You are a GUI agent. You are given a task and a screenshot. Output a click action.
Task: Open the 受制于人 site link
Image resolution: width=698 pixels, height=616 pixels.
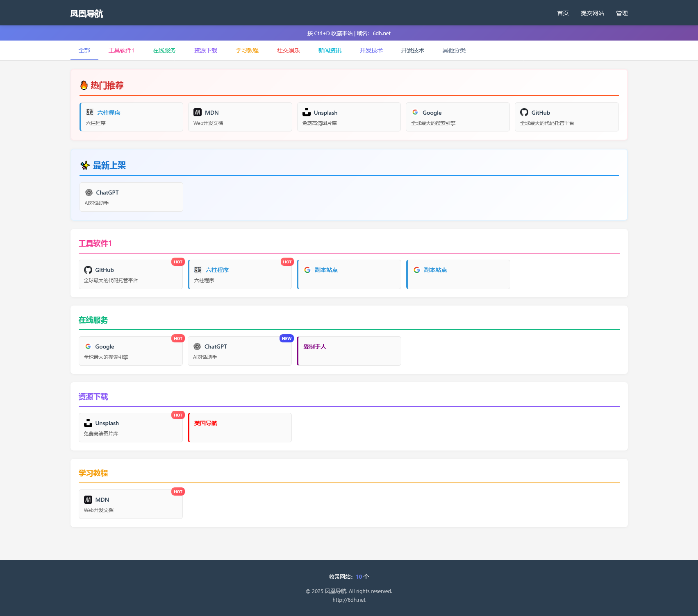coord(315,346)
